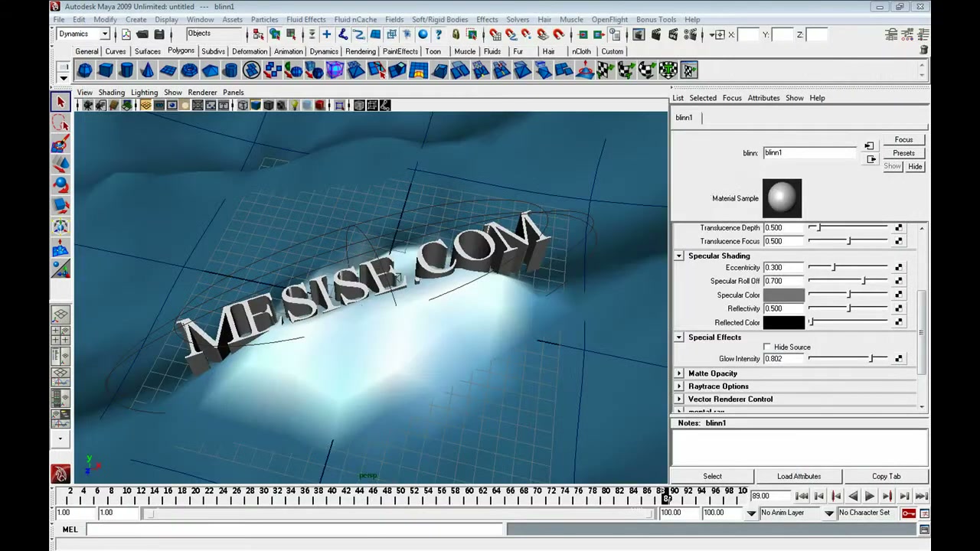Create a polygon cone from the shelf
980x551 pixels.
click(147, 70)
